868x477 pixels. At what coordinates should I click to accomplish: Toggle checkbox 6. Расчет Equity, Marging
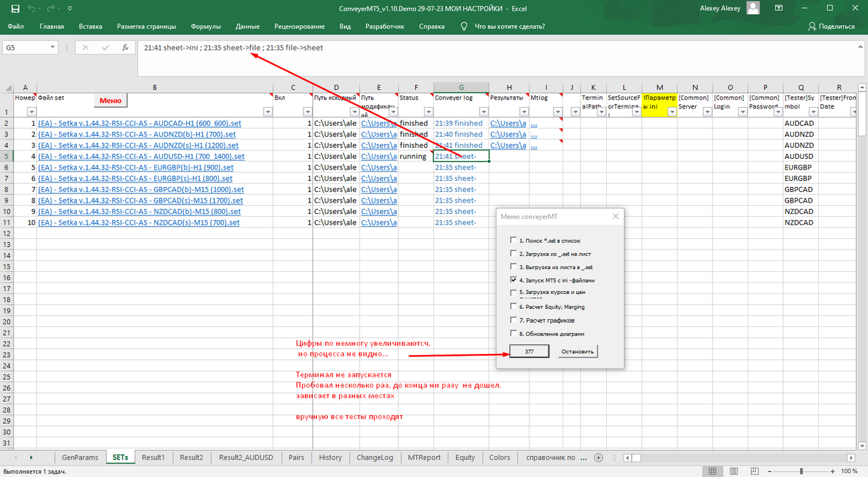[x=513, y=307]
